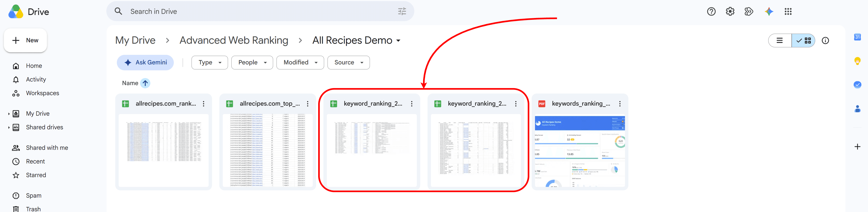Click the Google Drive logo
The height and width of the screenshot is (212, 868).
pos(16,12)
